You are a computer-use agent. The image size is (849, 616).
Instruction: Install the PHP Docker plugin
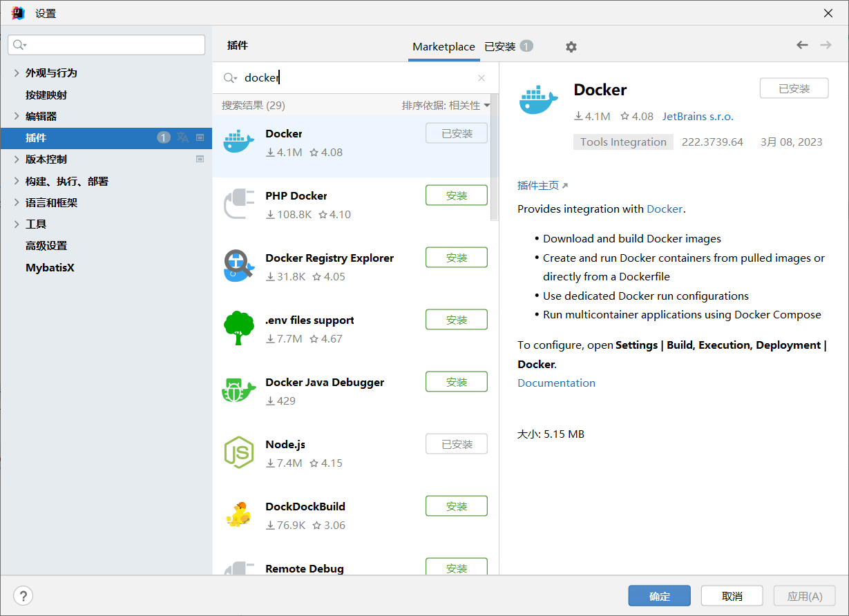[456, 195]
